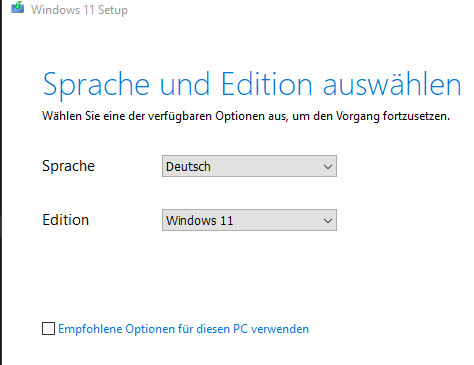Click the Windows 11 Setup title bar icon
The height and width of the screenshot is (365, 474).
[17, 7]
